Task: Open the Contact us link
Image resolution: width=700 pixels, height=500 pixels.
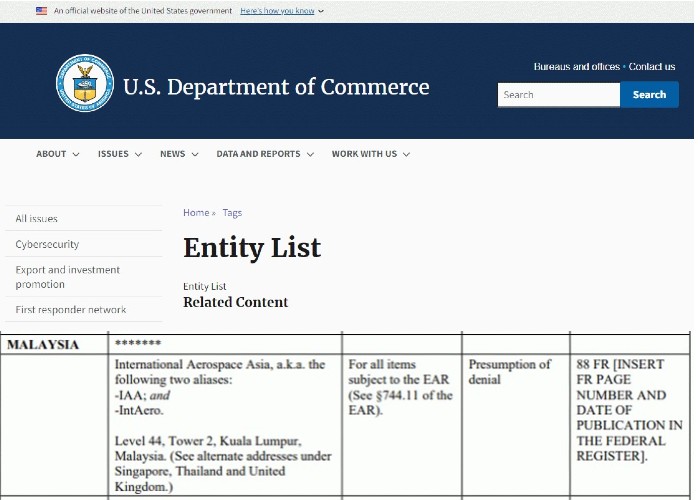Action: pos(652,67)
